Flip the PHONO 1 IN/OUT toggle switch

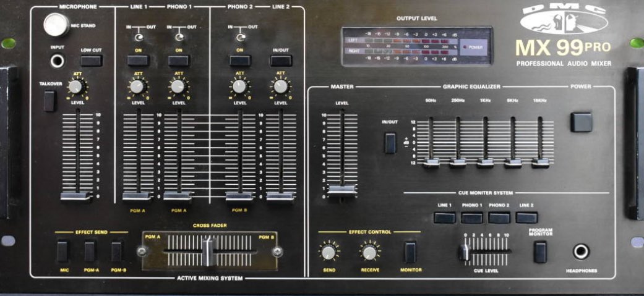[179, 38]
